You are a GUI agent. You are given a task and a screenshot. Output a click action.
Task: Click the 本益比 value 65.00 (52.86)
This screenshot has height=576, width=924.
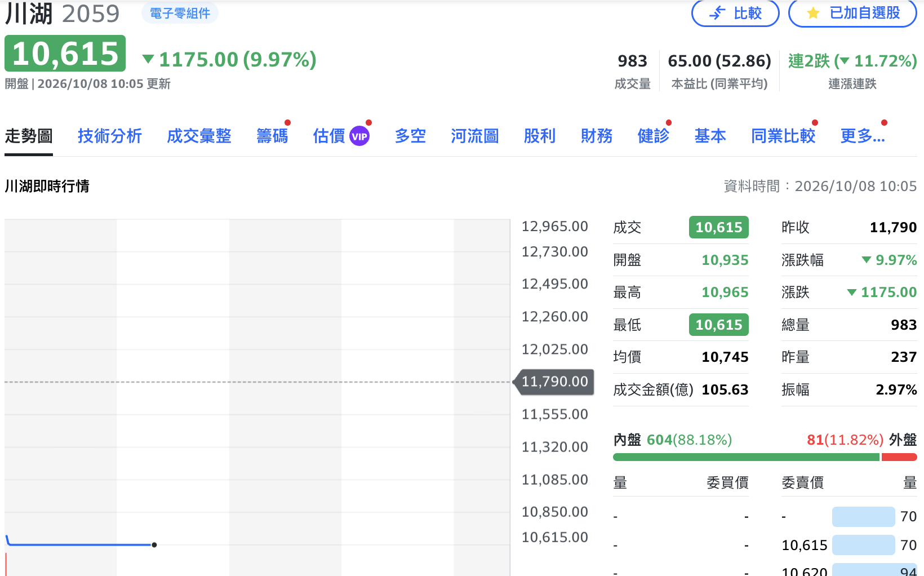click(719, 61)
